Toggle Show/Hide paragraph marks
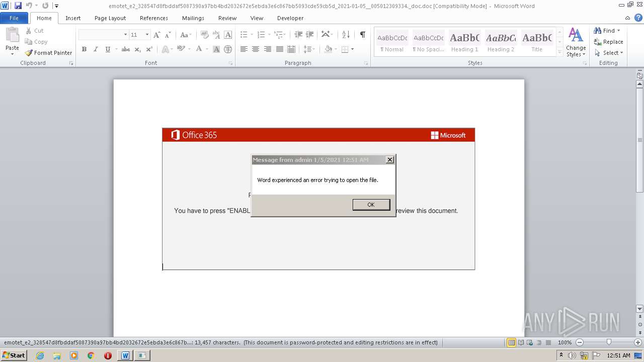Image resolution: width=644 pixels, height=362 pixels. (x=362, y=35)
